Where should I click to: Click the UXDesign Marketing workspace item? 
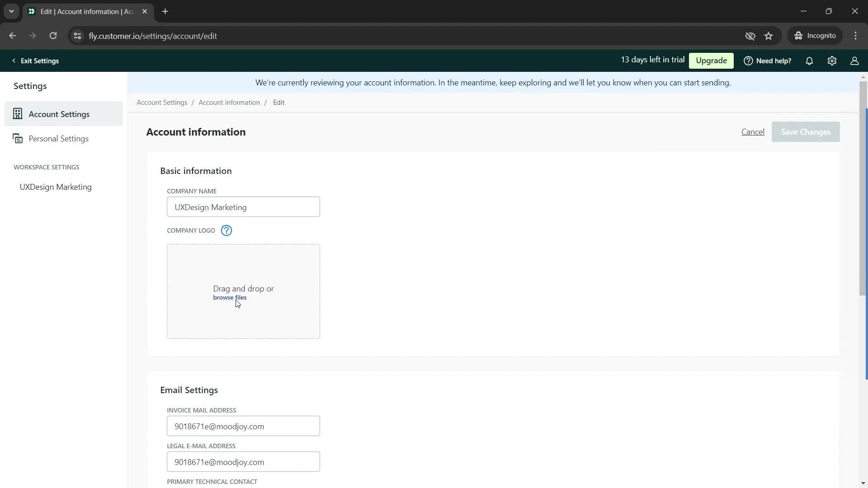56,187
